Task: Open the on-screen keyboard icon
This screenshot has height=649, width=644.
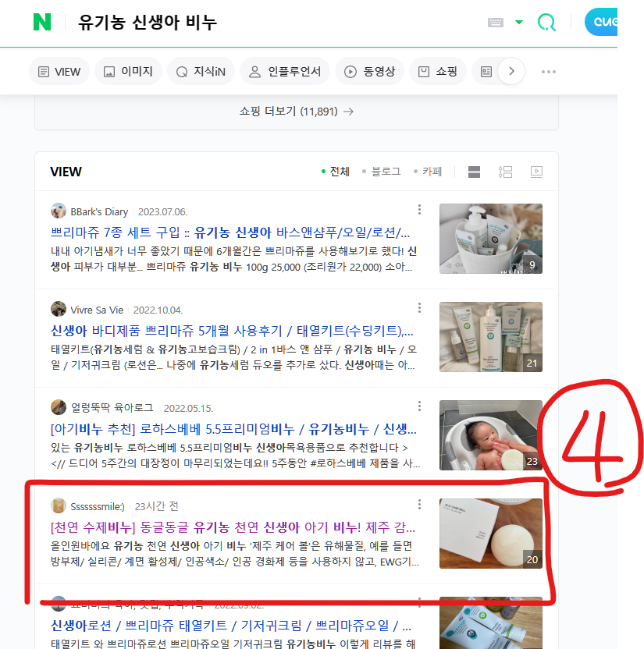Action: (x=496, y=23)
